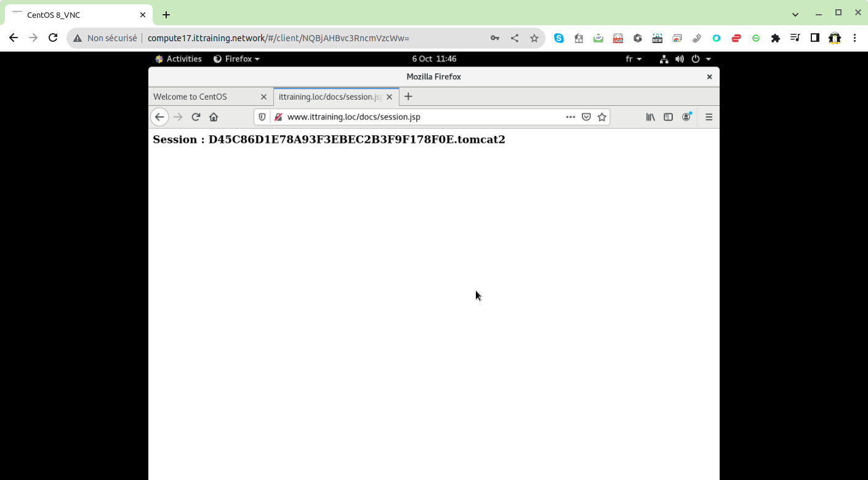The height and width of the screenshot is (480, 868).
Task: Open Chrome Extensions puzzle icon
Action: (x=776, y=38)
